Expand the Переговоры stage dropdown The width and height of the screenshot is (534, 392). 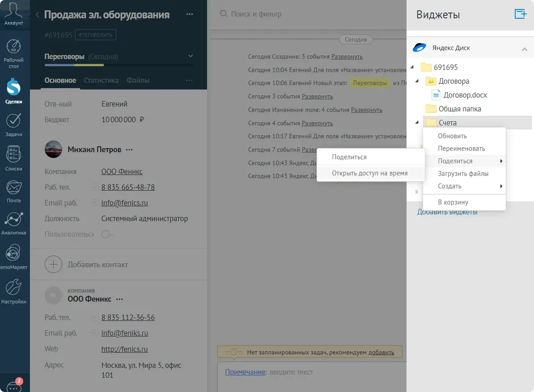pos(191,56)
